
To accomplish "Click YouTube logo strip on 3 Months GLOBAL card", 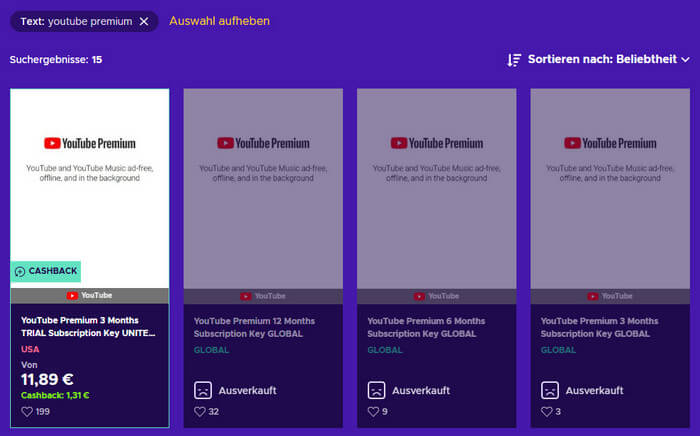I will 610,296.
